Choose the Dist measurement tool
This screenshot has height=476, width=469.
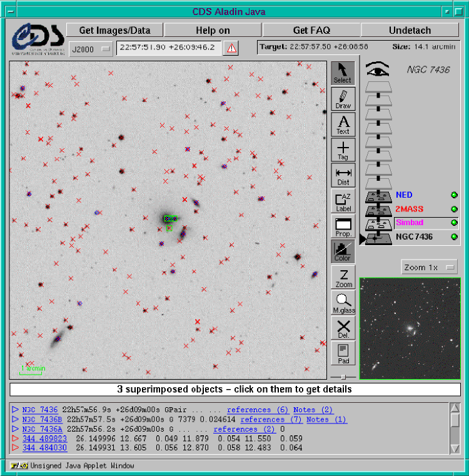coord(343,176)
